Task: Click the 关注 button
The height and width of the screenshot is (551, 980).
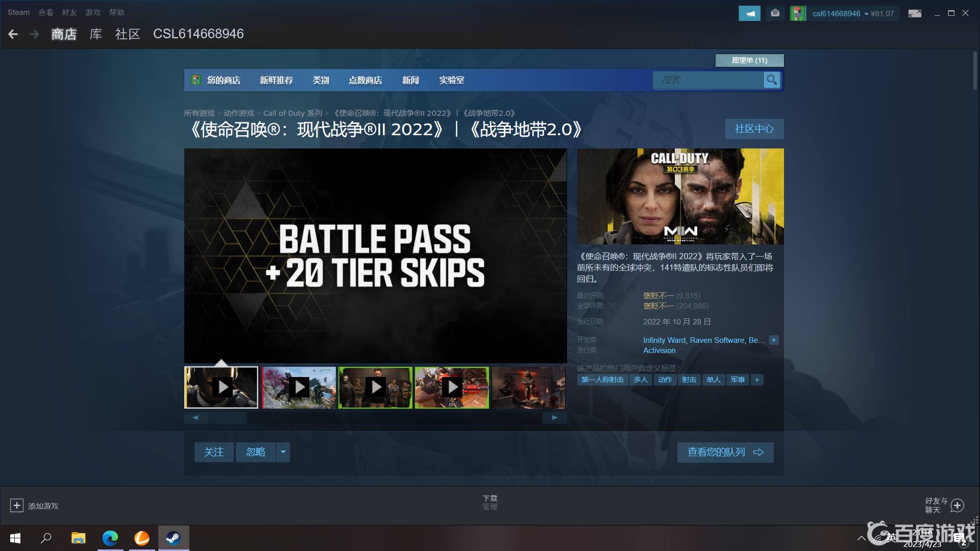Action: [x=214, y=452]
